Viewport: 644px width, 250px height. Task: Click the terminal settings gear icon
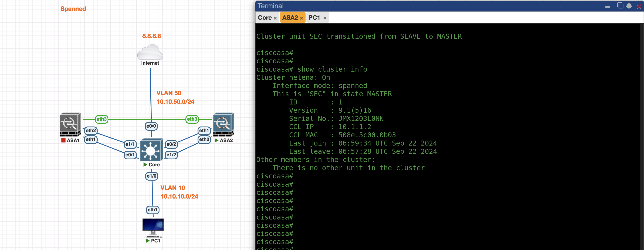coord(629,6)
